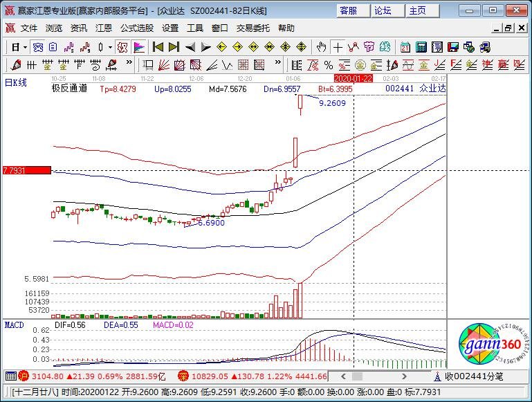The image size is (532, 402).
Task: Open the 交易委托 menu
Action: [x=253, y=28]
